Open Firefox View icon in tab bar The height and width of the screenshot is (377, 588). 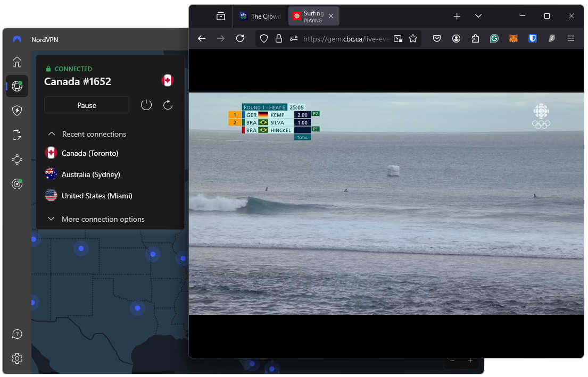pos(221,16)
